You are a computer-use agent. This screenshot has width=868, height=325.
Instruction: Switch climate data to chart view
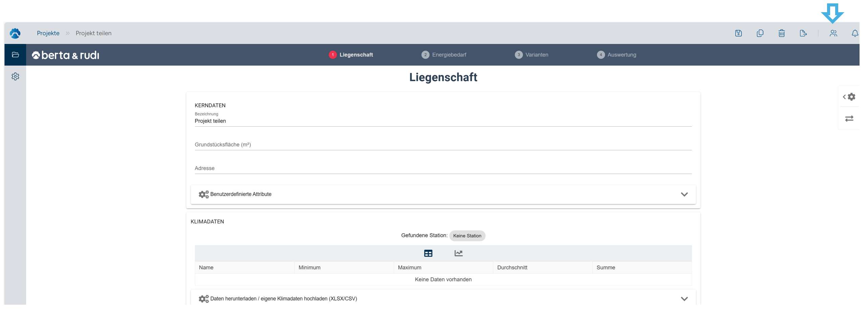pyautogui.click(x=458, y=253)
